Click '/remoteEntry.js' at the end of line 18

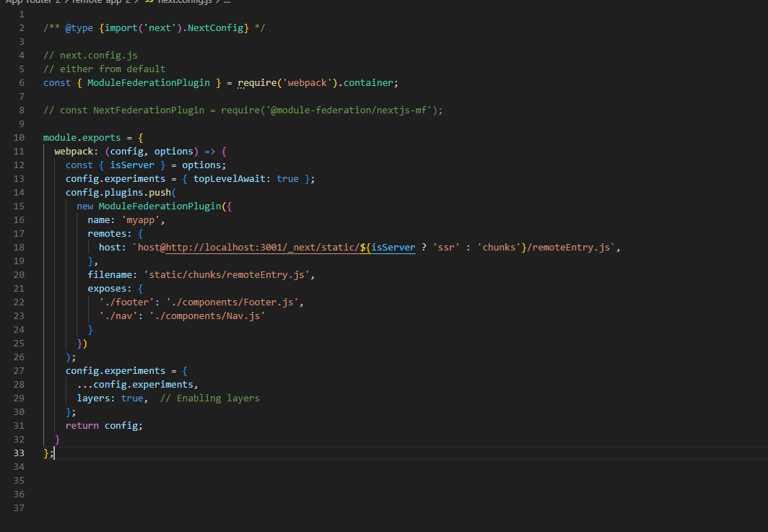tap(569, 248)
